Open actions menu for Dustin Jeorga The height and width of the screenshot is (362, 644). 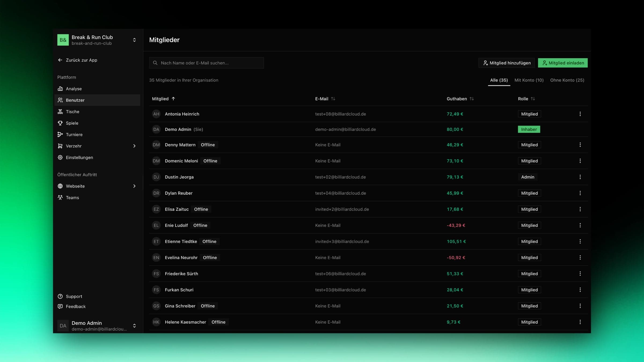pos(580,177)
